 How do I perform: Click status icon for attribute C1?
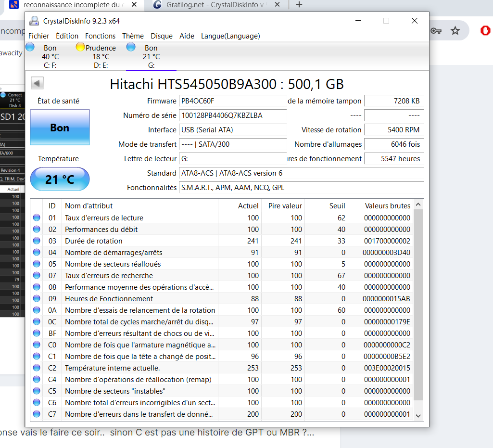tap(37, 356)
